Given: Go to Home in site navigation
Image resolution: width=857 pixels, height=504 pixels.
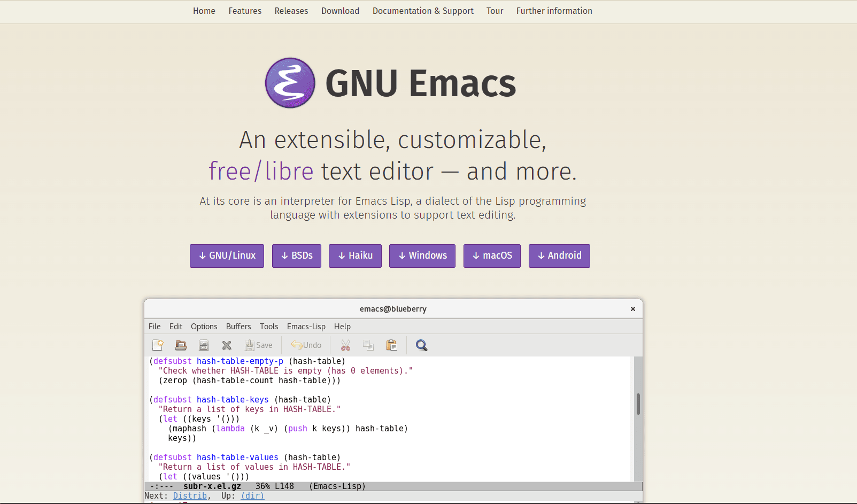Looking at the screenshot, I should (204, 11).
